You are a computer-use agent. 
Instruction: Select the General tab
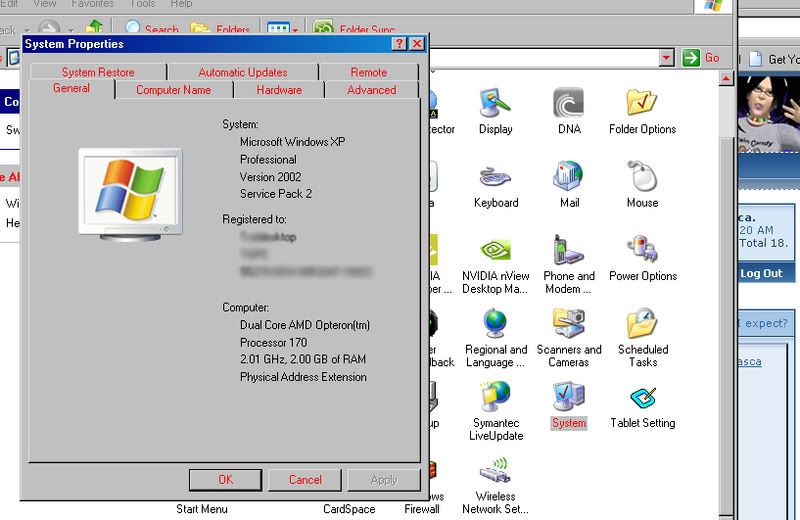coord(71,88)
